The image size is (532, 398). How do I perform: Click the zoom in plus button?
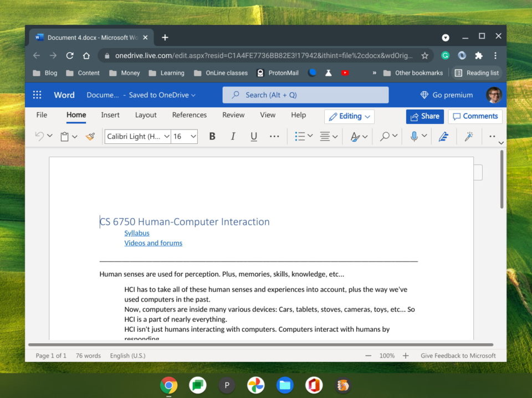pos(406,356)
